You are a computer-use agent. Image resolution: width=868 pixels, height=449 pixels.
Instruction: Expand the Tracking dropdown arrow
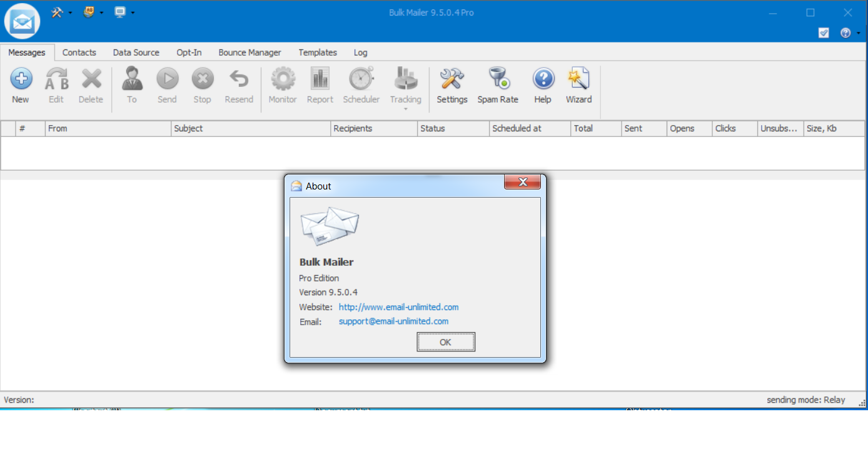[406, 109]
